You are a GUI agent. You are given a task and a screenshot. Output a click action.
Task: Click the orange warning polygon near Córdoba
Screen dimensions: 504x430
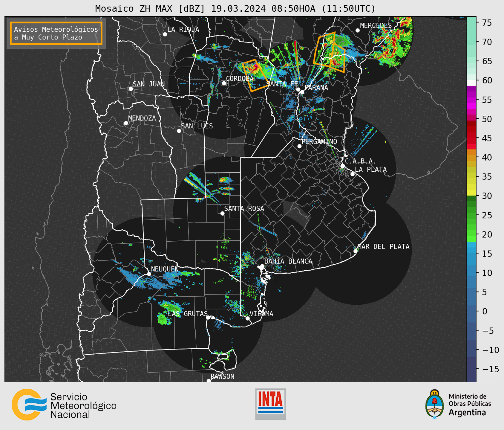click(x=255, y=75)
